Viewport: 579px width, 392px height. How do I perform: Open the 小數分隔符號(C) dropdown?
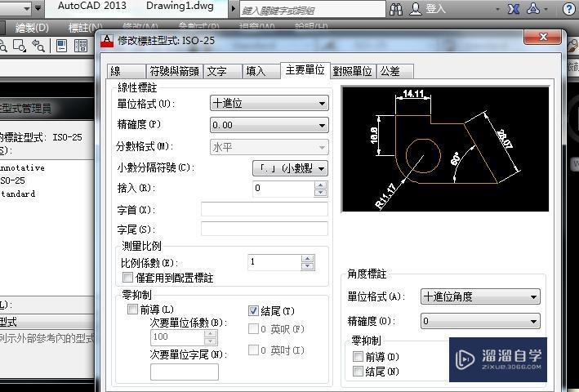point(290,169)
